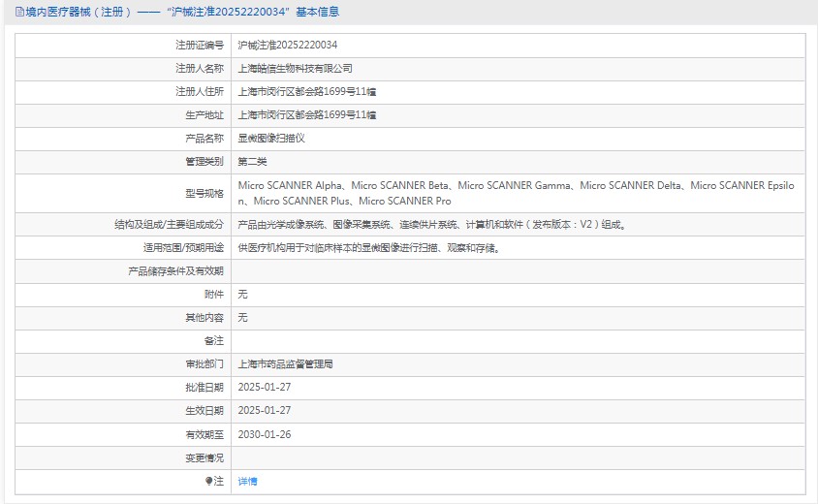Click the address value in the 注册人住所 row
This screenshot has height=504, width=818.
tap(307, 92)
